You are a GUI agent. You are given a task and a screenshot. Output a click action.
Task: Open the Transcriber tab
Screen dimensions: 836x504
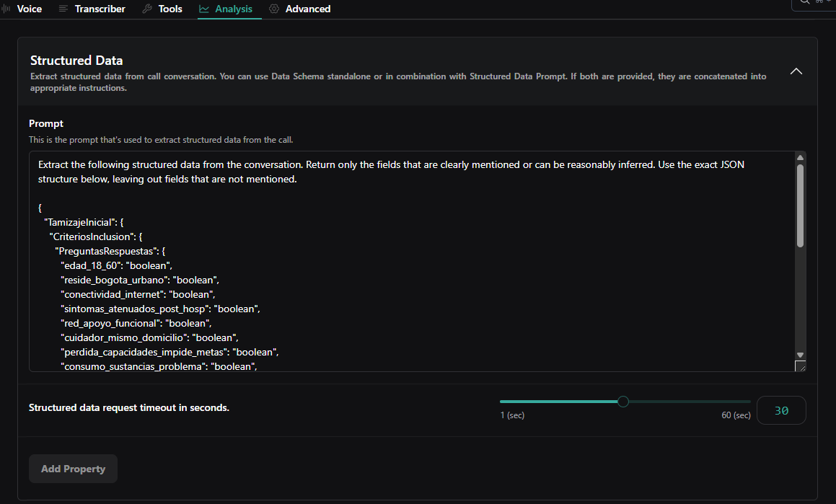(x=100, y=9)
